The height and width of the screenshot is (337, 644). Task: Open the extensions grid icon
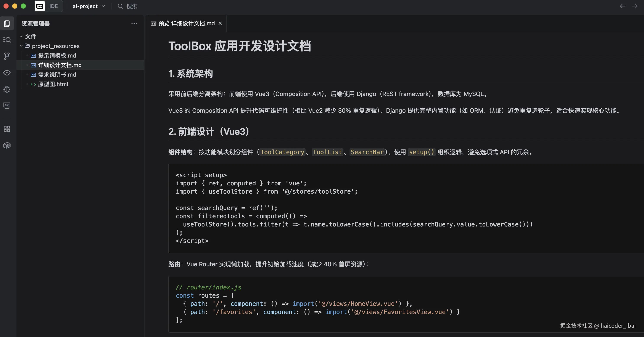click(7, 129)
